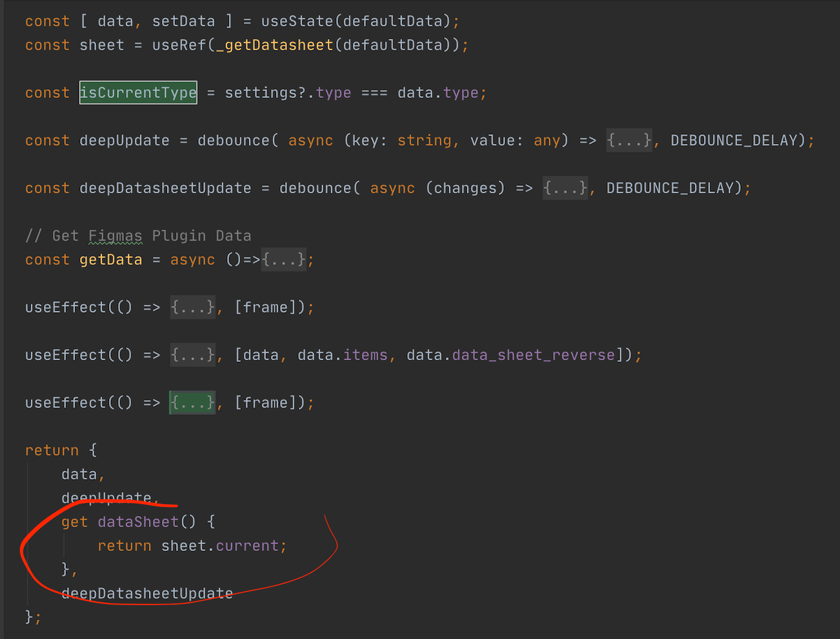This screenshot has height=639, width=840.
Task: Click the closing brace and semicolon at end
Action: (x=33, y=617)
